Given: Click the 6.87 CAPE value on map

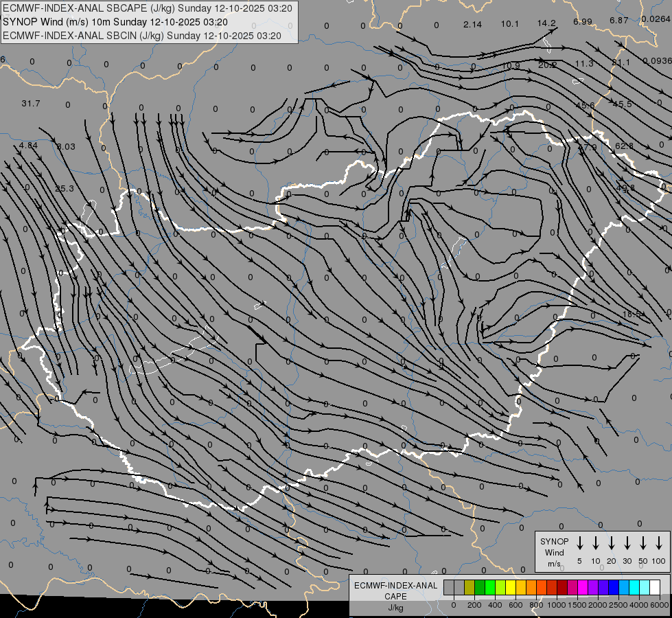Looking at the screenshot, I should [x=619, y=20].
